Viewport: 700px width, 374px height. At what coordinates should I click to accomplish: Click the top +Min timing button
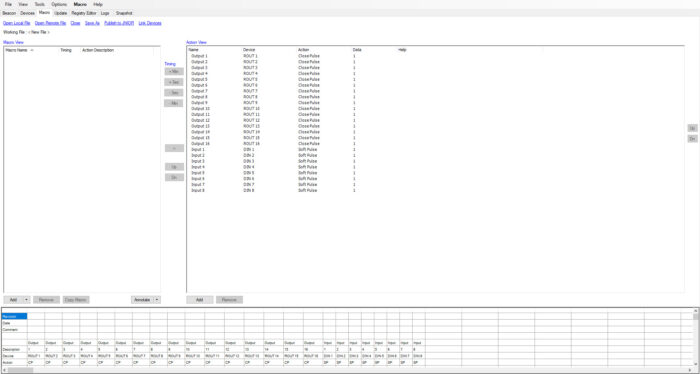click(174, 71)
